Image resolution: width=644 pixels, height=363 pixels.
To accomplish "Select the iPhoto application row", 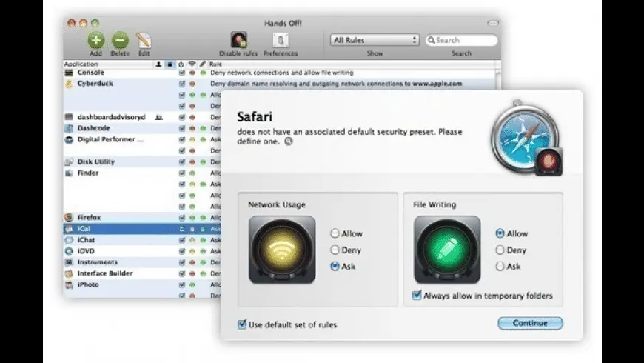I will [x=141, y=284].
